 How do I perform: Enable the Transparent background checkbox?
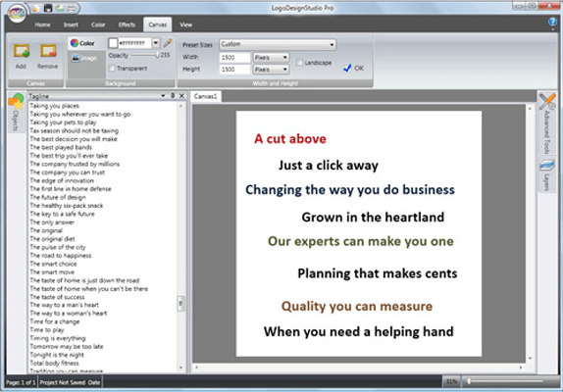click(x=112, y=69)
